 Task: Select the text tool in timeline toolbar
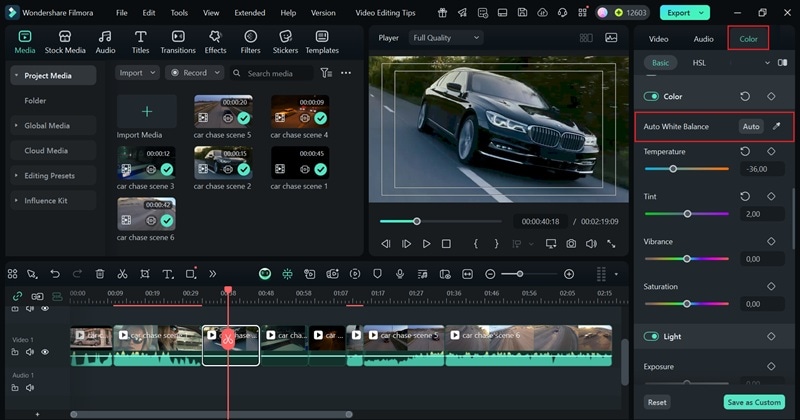coord(166,274)
